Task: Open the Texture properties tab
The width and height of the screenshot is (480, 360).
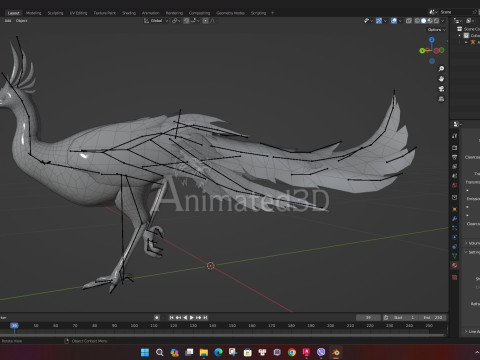Action: tap(455, 277)
